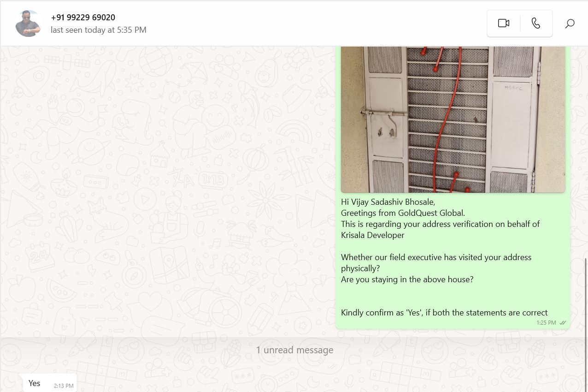Start a video call with the contact
588x392 pixels.
tap(504, 23)
